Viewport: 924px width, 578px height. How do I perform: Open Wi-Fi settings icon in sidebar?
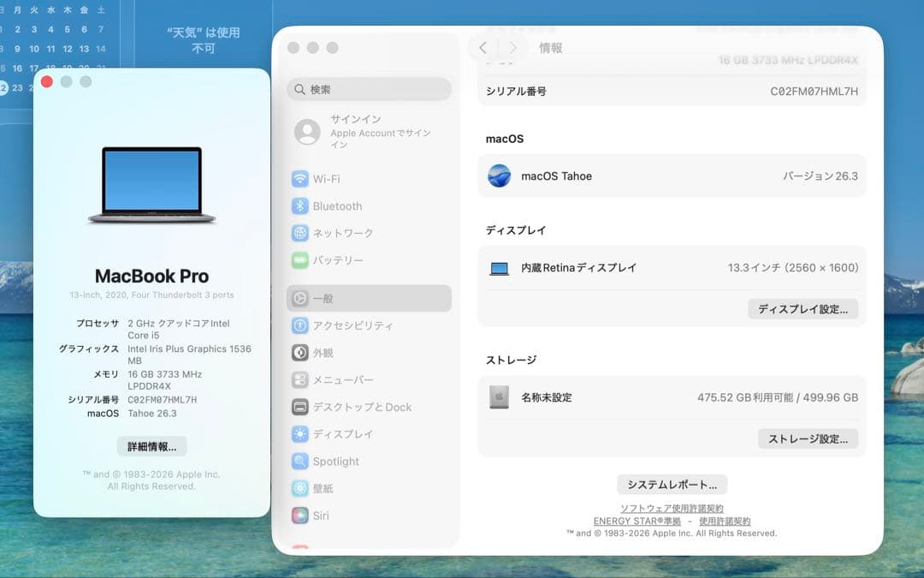point(300,179)
